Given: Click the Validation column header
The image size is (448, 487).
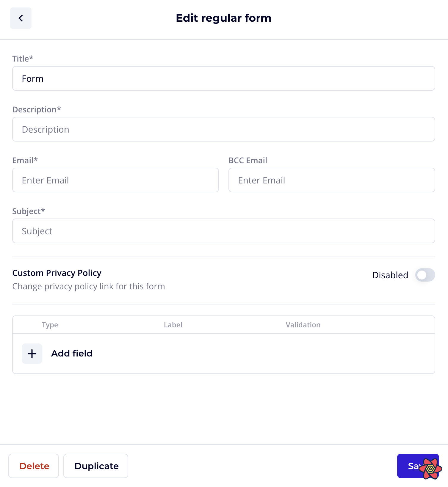Looking at the screenshot, I should click(x=303, y=325).
